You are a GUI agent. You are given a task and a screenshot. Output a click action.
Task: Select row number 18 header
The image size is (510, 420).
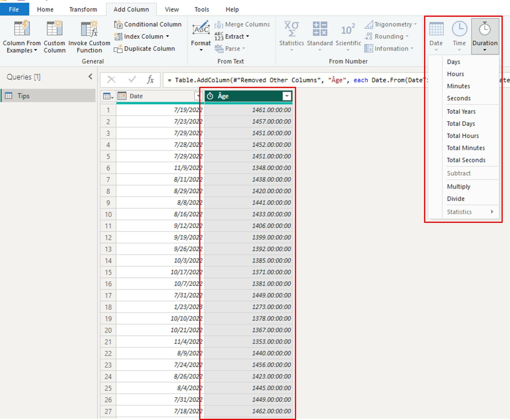pyautogui.click(x=108, y=307)
